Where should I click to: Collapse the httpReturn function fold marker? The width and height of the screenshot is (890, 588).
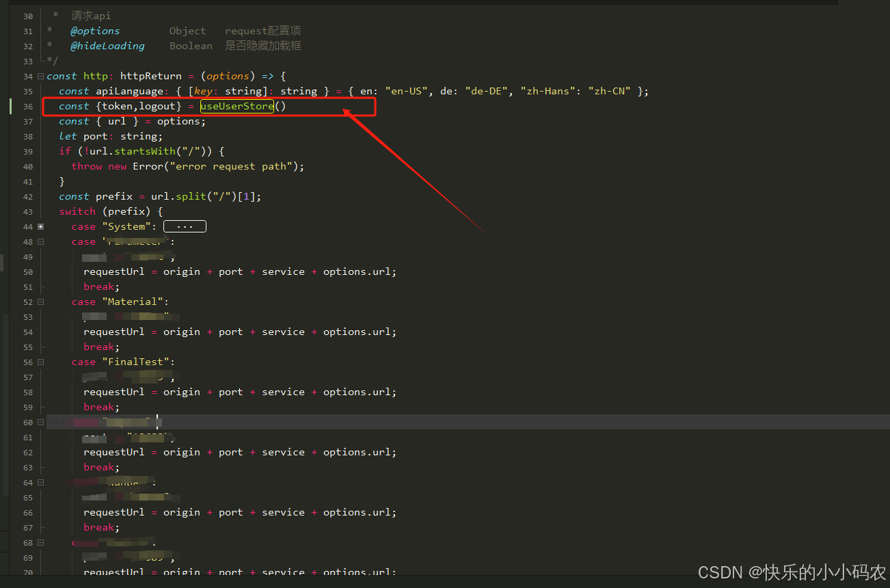[40, 75]
